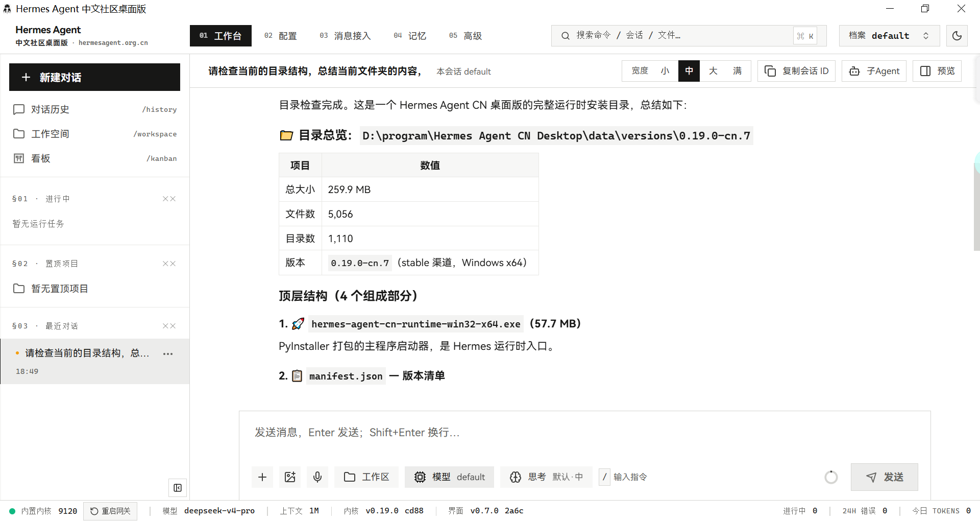Collapse the §02 置顶项目 section
Image resolution: width=980 pixels, height=521 pixels.
tap(169, 264)
